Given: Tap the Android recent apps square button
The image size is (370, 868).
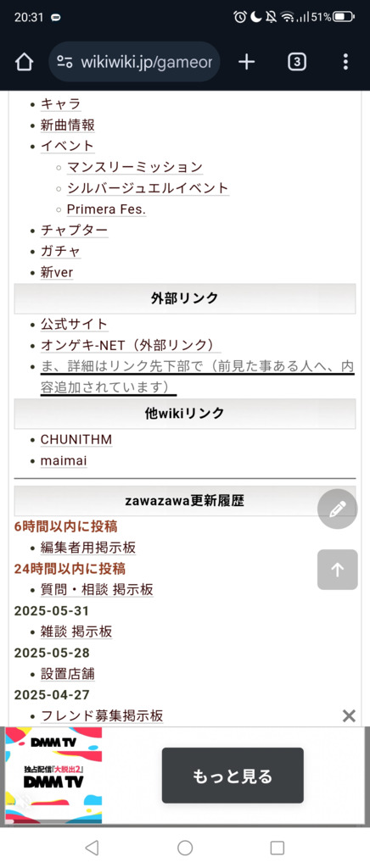Looking at the screenshot, I should (x=277, y=848).
